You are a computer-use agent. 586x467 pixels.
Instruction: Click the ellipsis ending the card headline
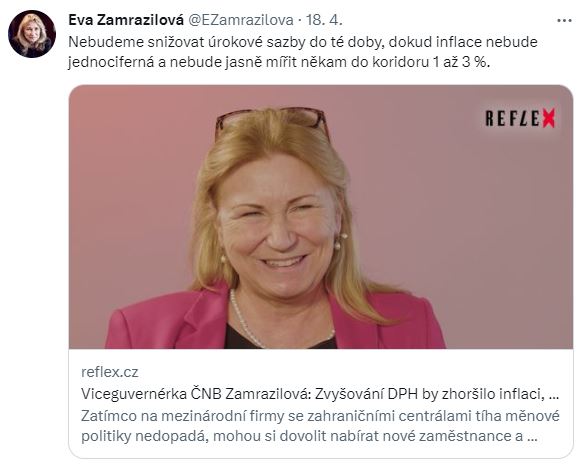[x=554, y=395]
